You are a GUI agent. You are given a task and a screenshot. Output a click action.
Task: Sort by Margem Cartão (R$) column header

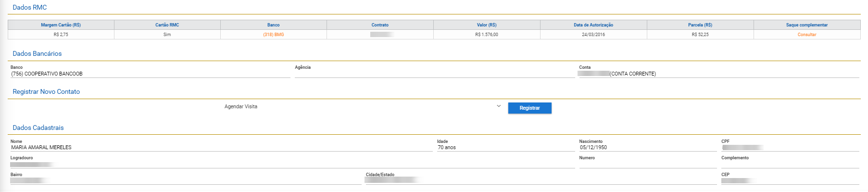(61, 25)
